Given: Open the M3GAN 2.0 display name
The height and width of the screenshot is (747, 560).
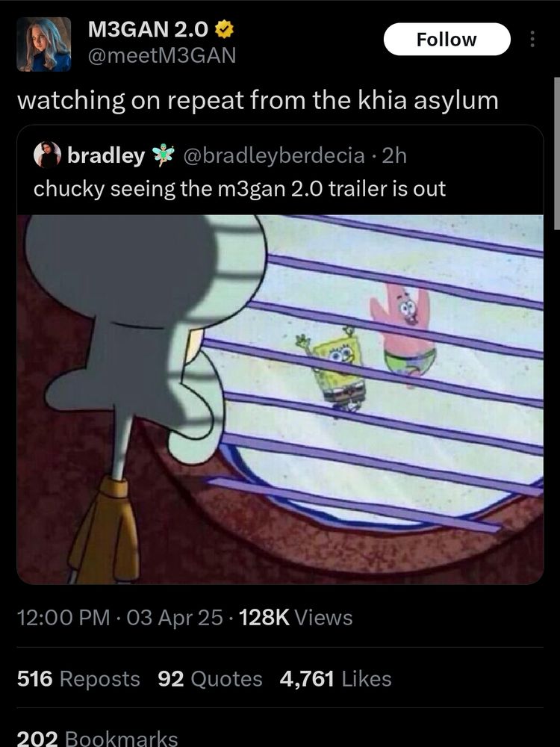Looking at the screenshot, I should point(148,30).
